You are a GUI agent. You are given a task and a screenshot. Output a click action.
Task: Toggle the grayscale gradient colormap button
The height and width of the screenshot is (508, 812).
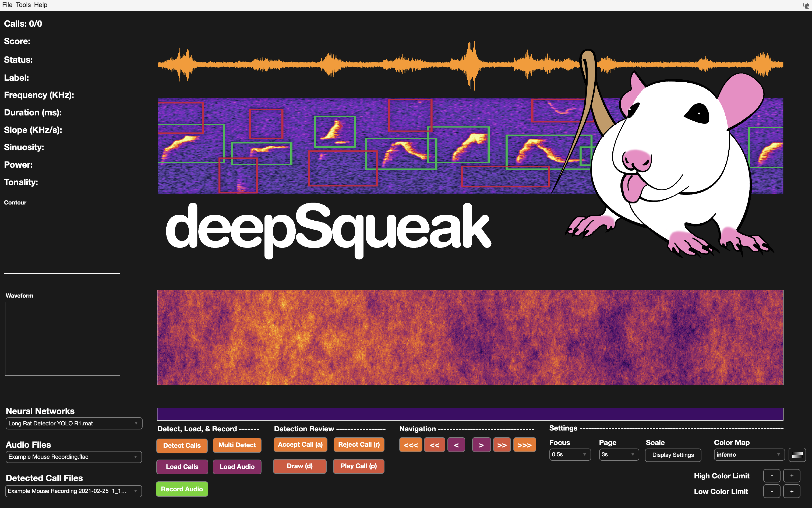797,455
